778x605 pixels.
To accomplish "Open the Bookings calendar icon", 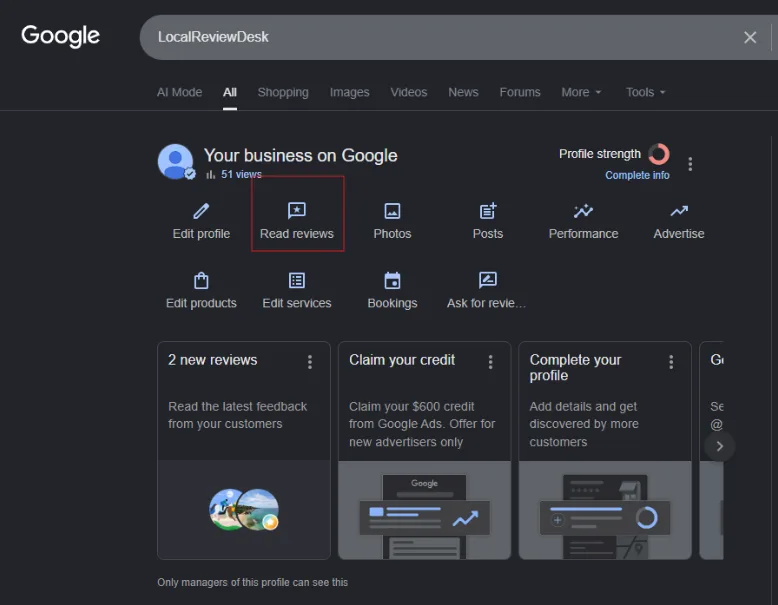I will 392,280.
